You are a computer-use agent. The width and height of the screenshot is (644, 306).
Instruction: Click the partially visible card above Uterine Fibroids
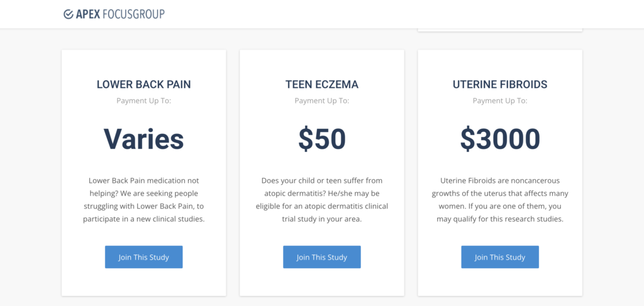point(500,30)
